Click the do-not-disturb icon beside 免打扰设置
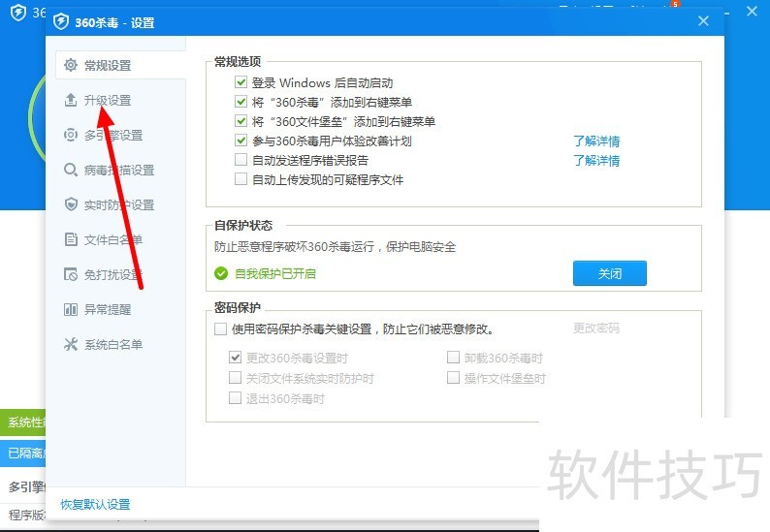Image resolution: width=770 pixels, height=532 pixels. (71, 274)
